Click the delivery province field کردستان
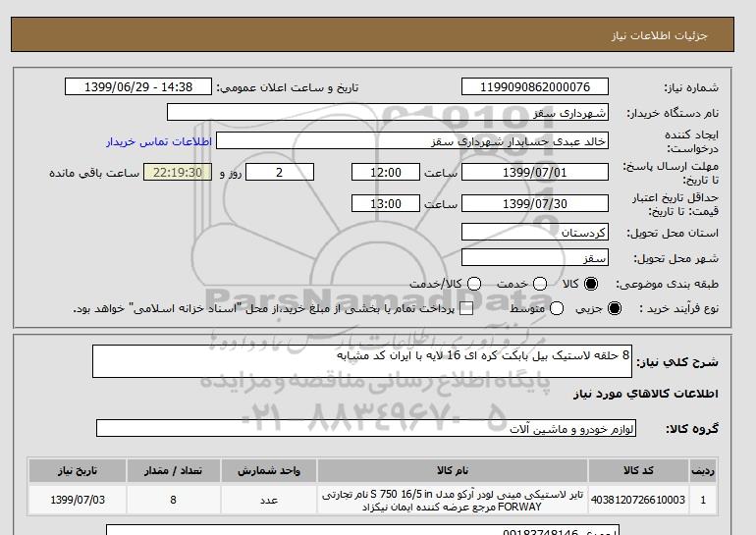This screenshot has width=756, height=535. [535, 232]
